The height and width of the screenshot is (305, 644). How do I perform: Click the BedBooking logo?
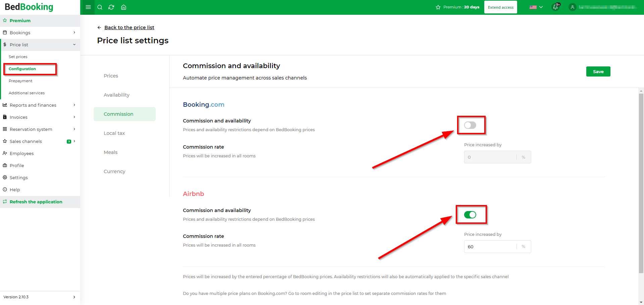click(29, 7)
